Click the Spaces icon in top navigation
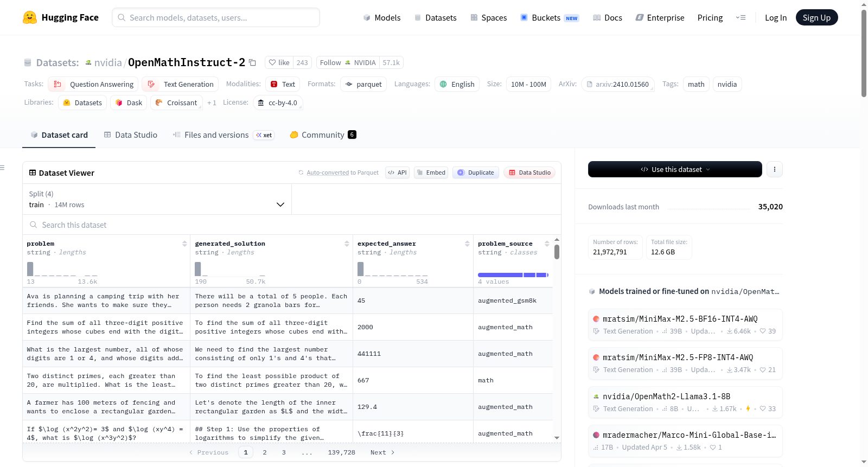Screen dimensions: 868x467 [474, 17]
